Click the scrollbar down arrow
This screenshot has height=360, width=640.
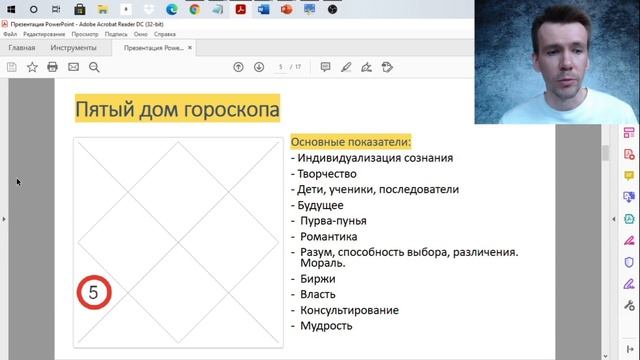click(605, 356)
